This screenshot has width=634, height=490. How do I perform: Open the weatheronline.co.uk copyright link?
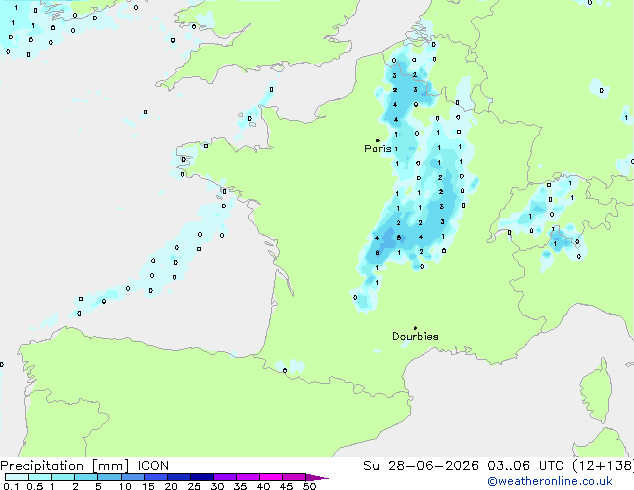[x=550, y=481]
